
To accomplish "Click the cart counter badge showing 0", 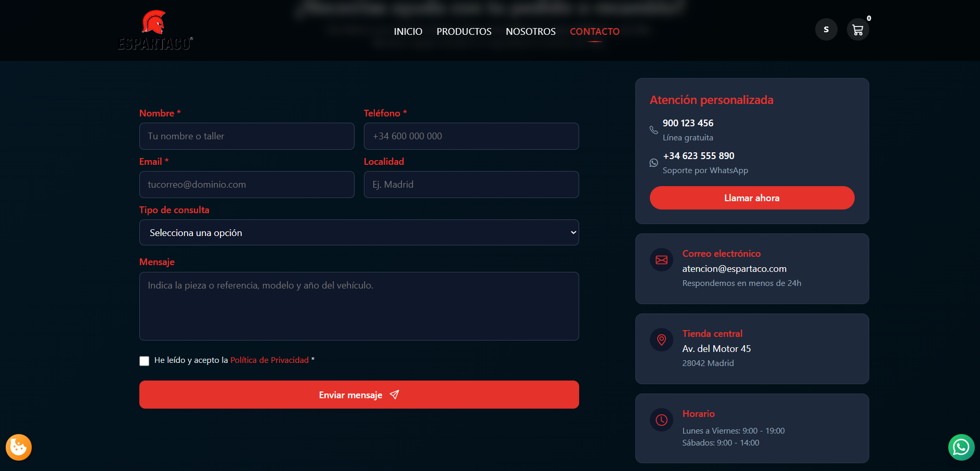I will pyautogui.click(x=869, y=18).
